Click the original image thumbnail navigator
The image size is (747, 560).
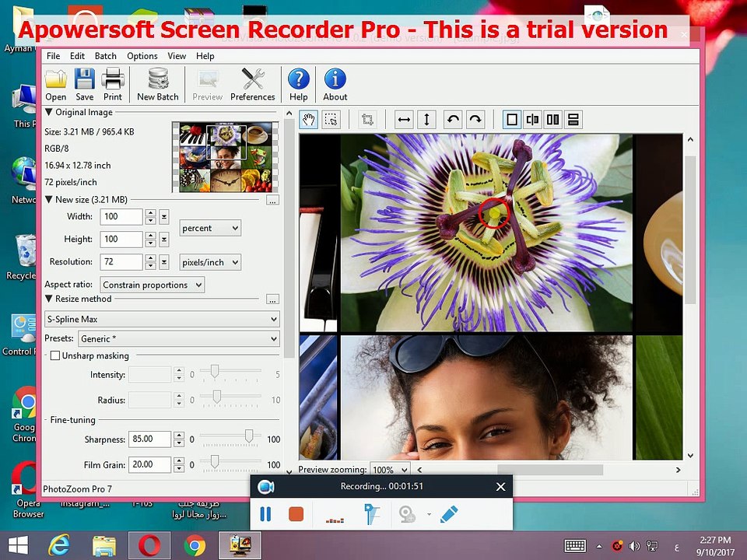point(226,157)
